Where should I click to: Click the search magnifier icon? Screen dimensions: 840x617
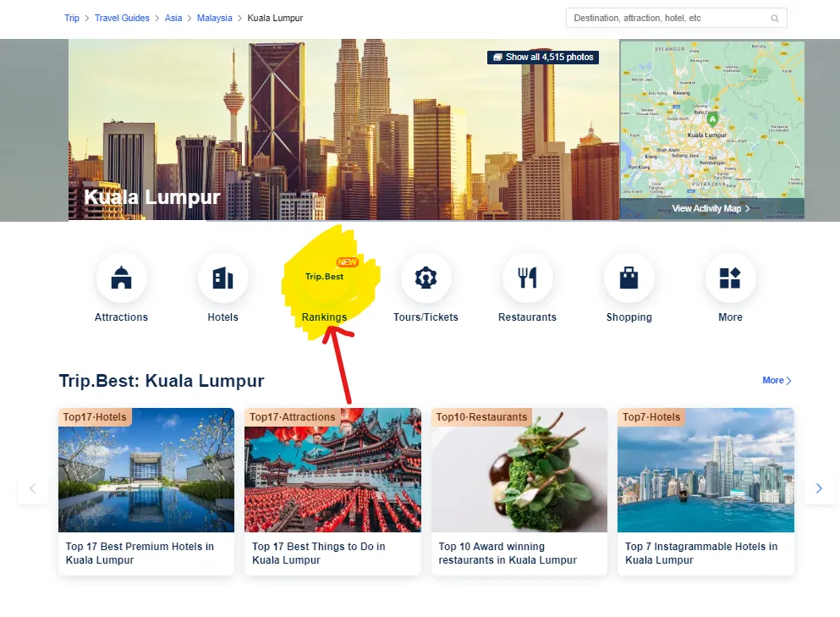pyautogui.click(x=775, y=19)
